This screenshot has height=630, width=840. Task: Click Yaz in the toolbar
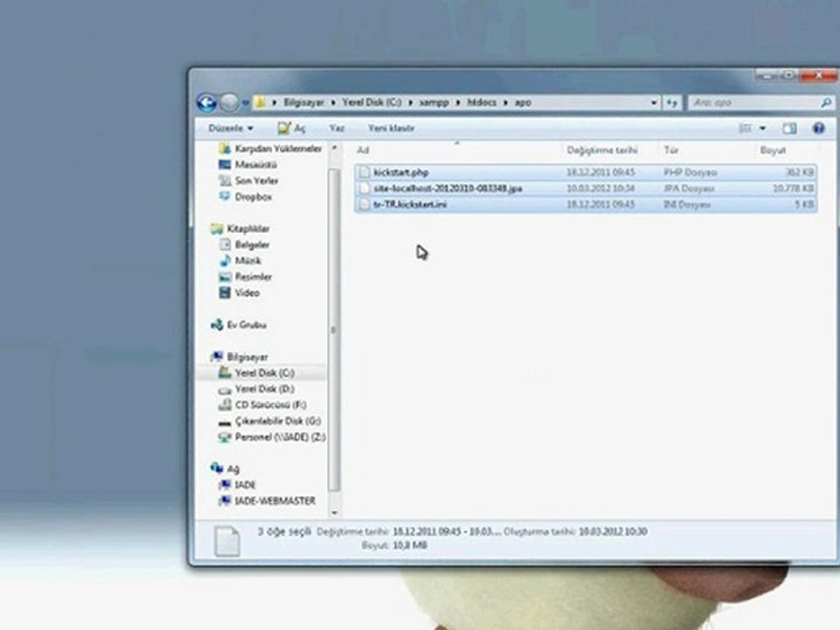coord(337,128)
